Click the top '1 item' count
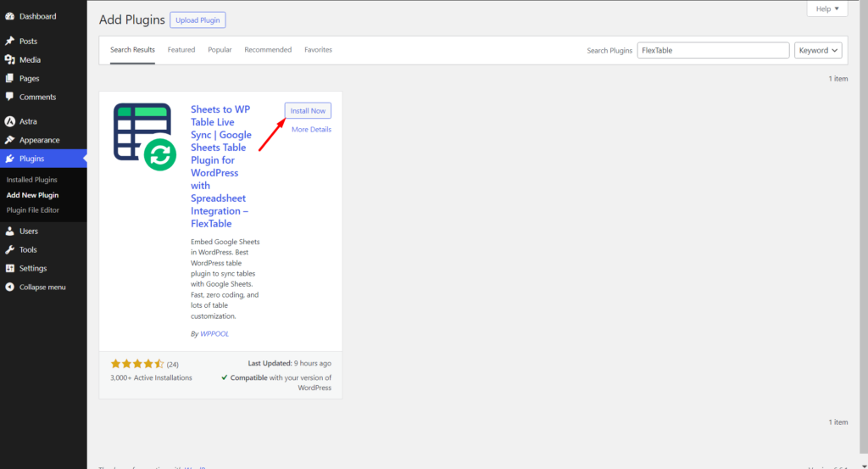The height and width of the screenshot is (469, 868). point(838,79)
